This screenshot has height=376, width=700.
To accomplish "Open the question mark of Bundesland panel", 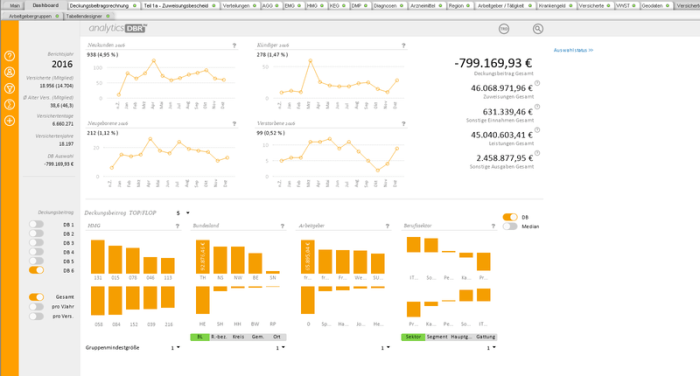I will point(283,226).
